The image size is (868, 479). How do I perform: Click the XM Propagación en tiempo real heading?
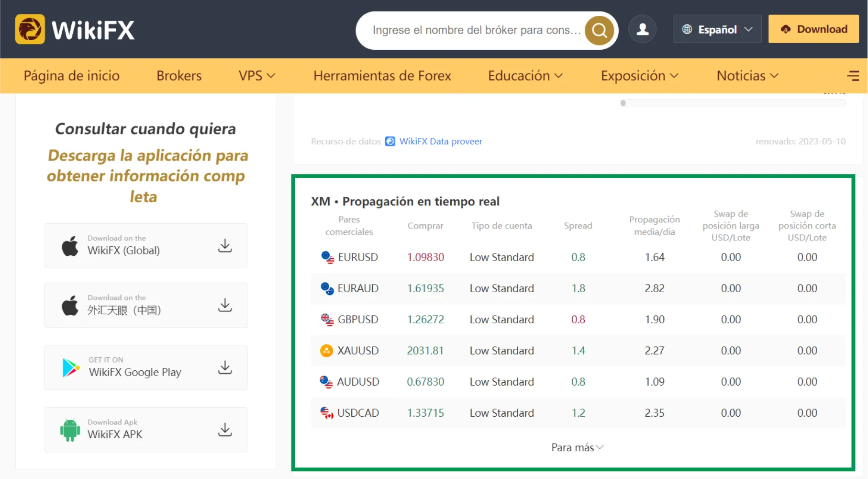pyautogui.click(x=405, y=201)
